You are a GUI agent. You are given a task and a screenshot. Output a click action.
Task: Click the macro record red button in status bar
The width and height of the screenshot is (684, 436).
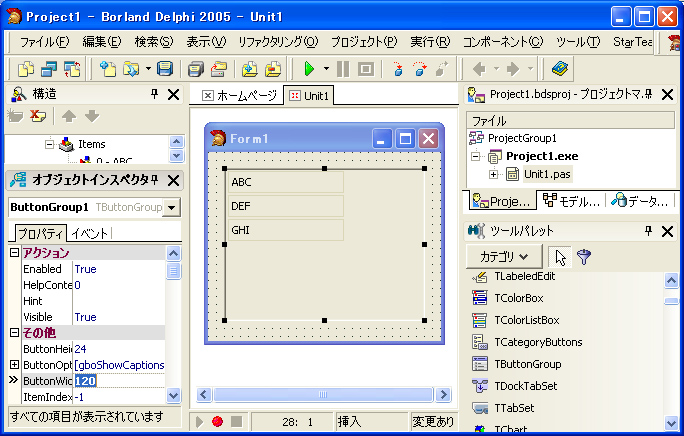(x=217, y=421)
